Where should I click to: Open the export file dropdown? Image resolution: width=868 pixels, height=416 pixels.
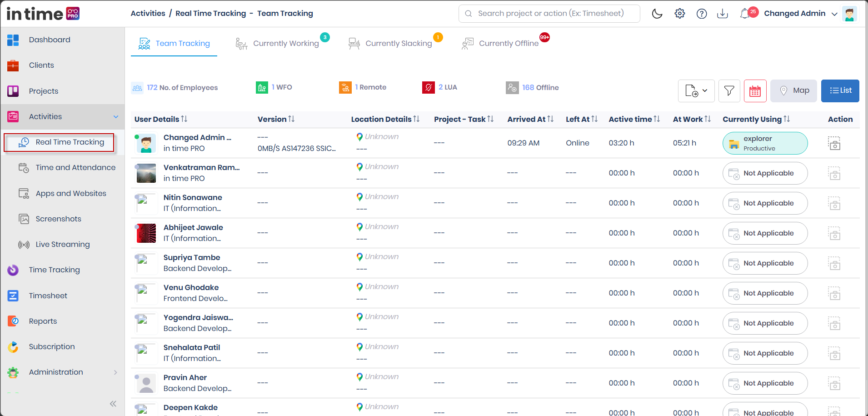pyautogui.click(x=696, y=91)
